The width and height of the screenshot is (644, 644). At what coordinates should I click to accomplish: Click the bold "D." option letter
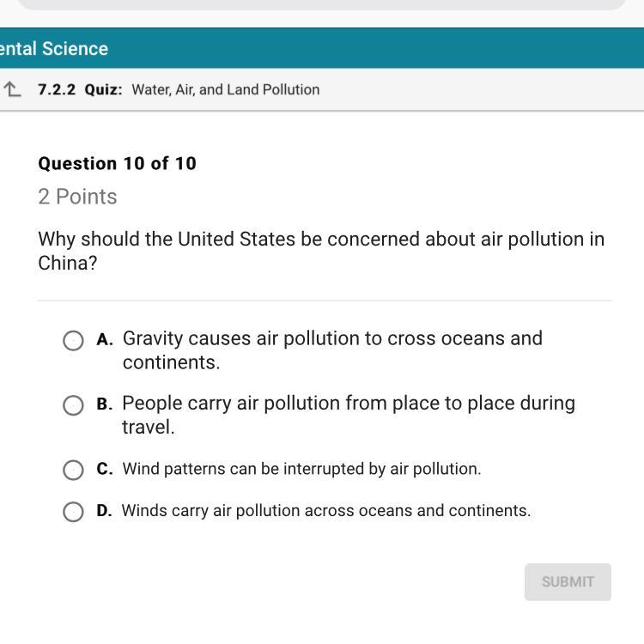(104, 510)
